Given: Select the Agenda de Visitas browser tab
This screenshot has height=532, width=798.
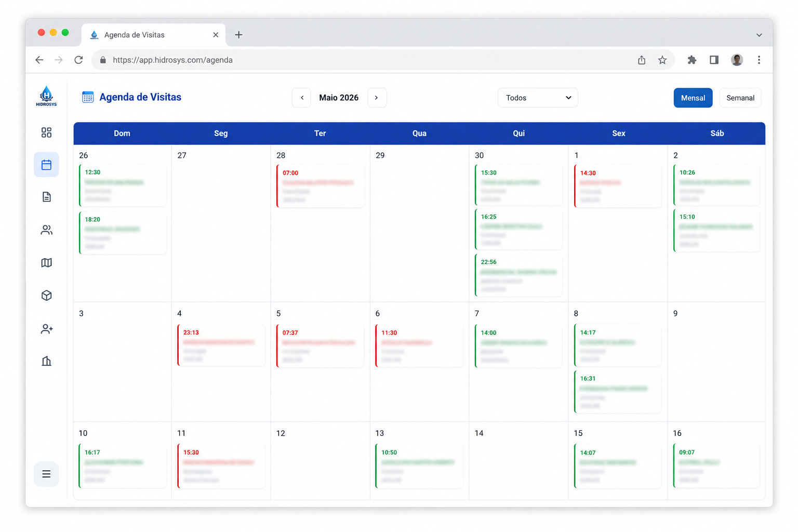Looking at the screenshot, I should pos(153,35).
